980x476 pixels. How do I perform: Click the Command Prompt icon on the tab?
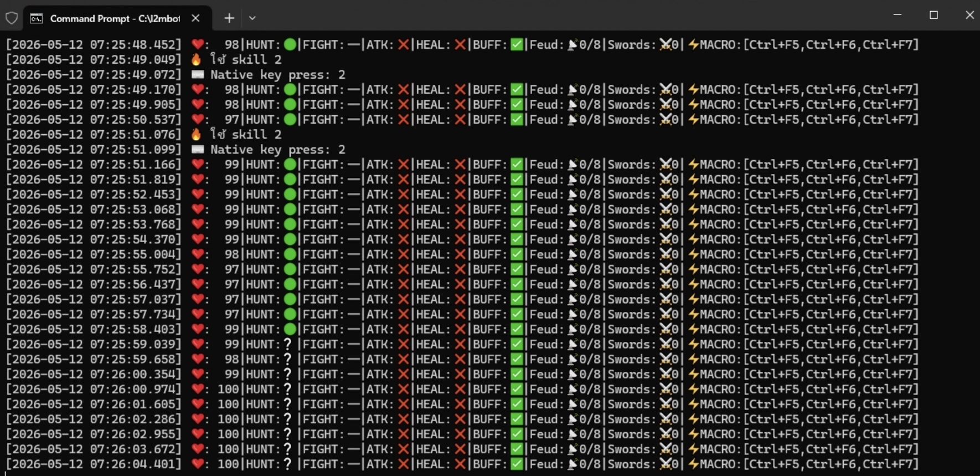[x=37, y=19]
